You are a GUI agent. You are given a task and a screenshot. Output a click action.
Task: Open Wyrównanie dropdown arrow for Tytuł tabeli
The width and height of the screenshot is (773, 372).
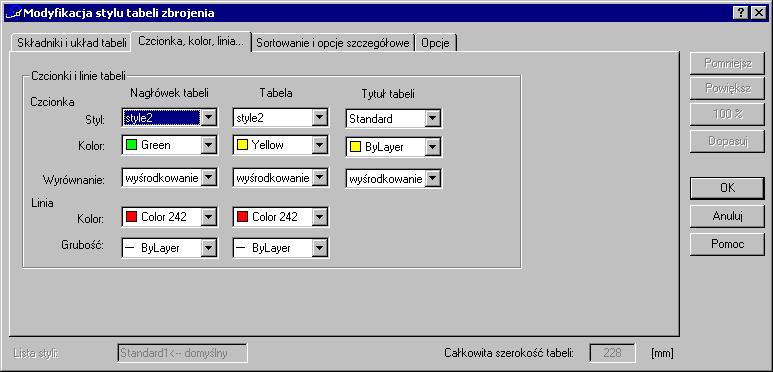(432, 179)
